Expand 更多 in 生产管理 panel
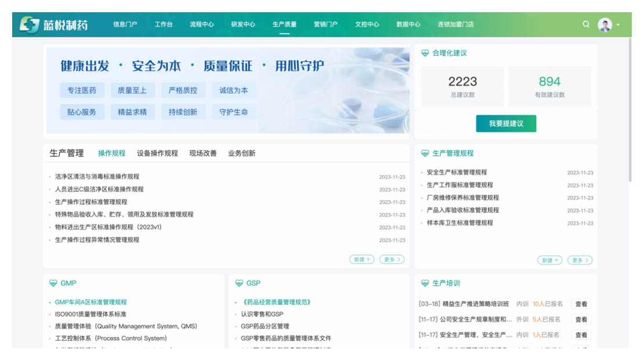 tap(392, 260)
